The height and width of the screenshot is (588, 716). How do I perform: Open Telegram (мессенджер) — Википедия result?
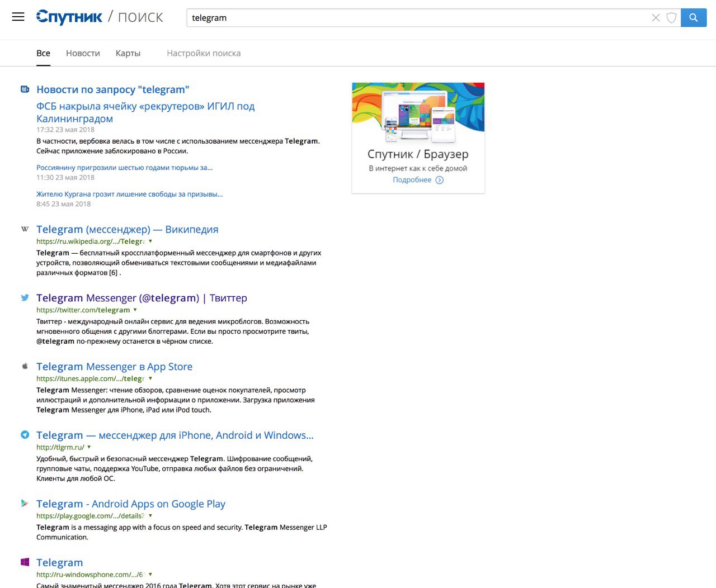pos(128,229)
